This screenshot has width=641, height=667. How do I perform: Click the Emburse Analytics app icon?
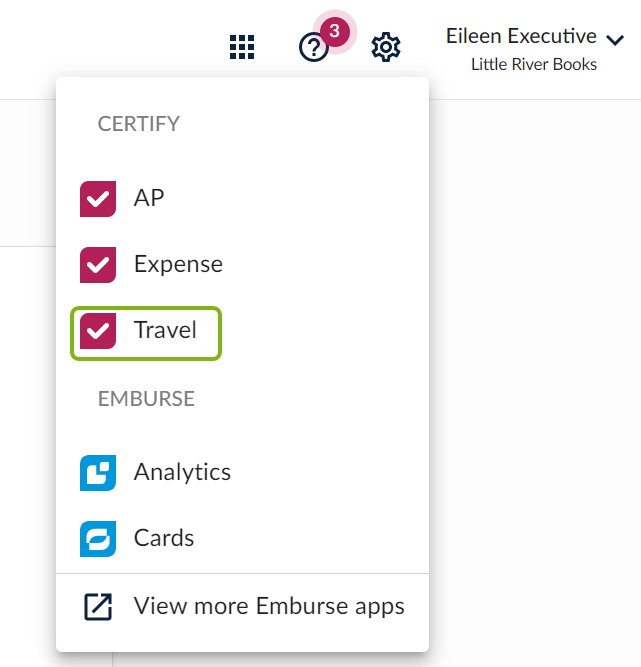98,473
